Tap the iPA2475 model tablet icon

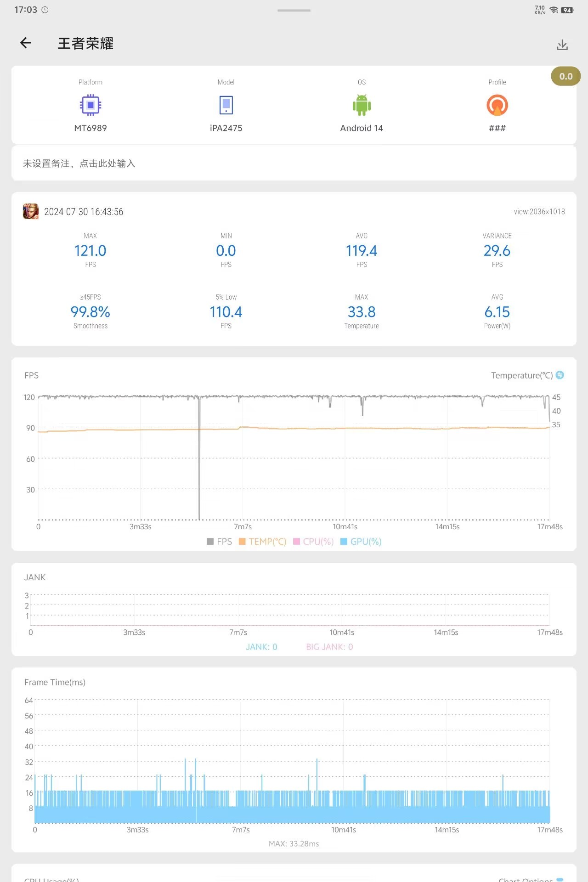226,105
